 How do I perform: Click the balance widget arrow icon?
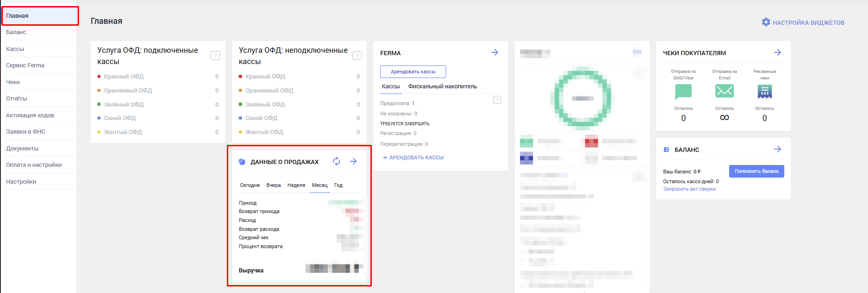click(x=777, y=149)
